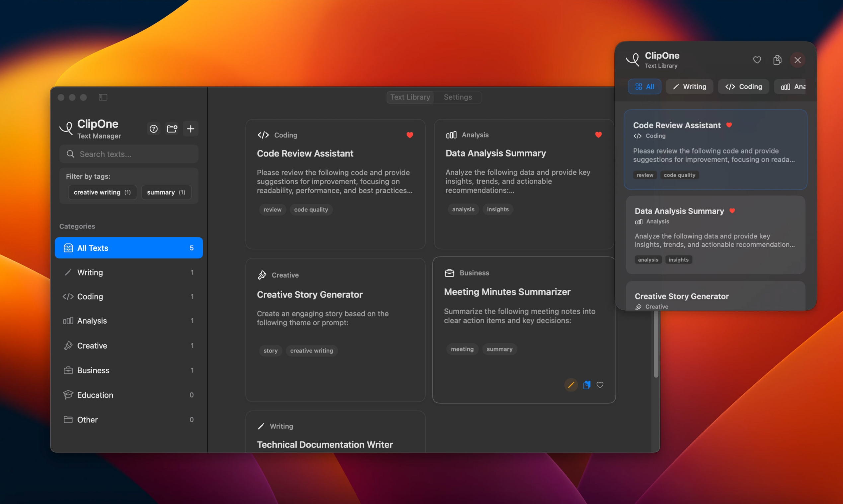The width and height of the screenshot is (843, 504).
Task: Edit Meeting Minutes Summarizer with pencil icon
Action: (x=571, y=385)
